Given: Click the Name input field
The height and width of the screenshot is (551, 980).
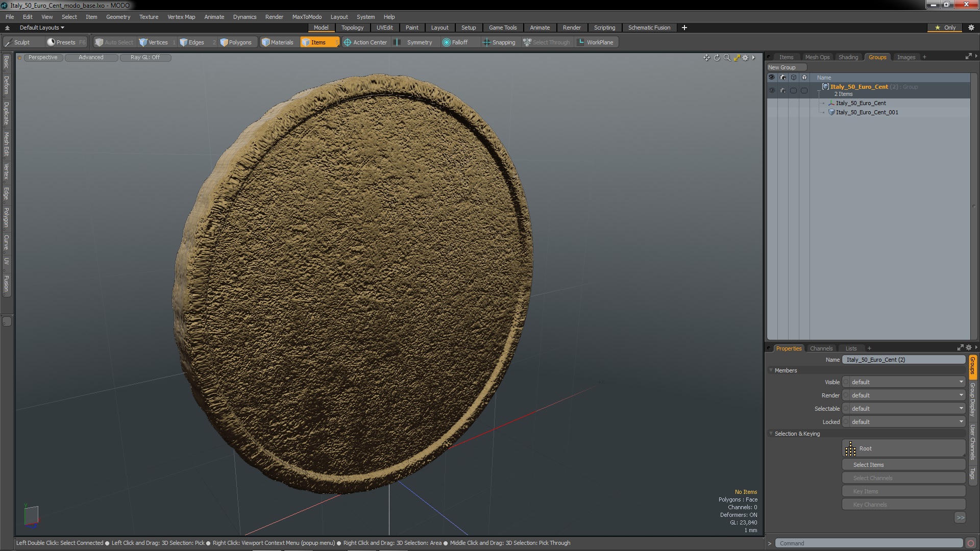Looking at the screenshot, I should tap(903, 360).
